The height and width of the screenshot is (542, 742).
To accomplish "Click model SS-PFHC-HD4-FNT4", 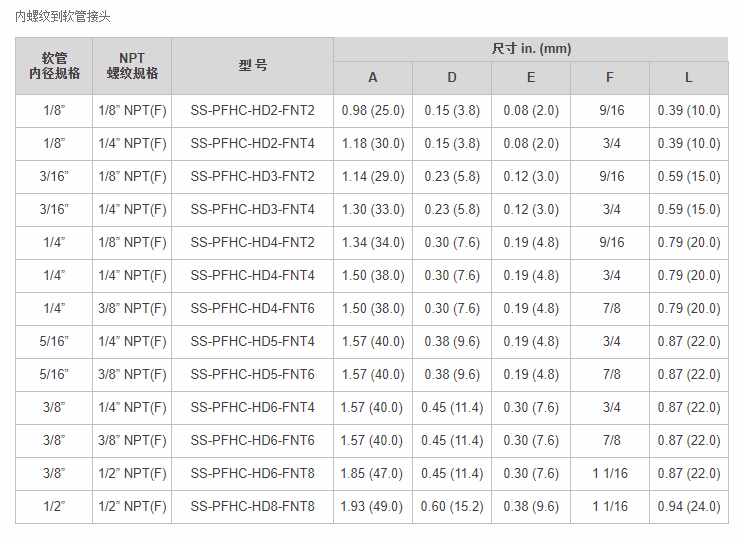I will pos(252,276).
